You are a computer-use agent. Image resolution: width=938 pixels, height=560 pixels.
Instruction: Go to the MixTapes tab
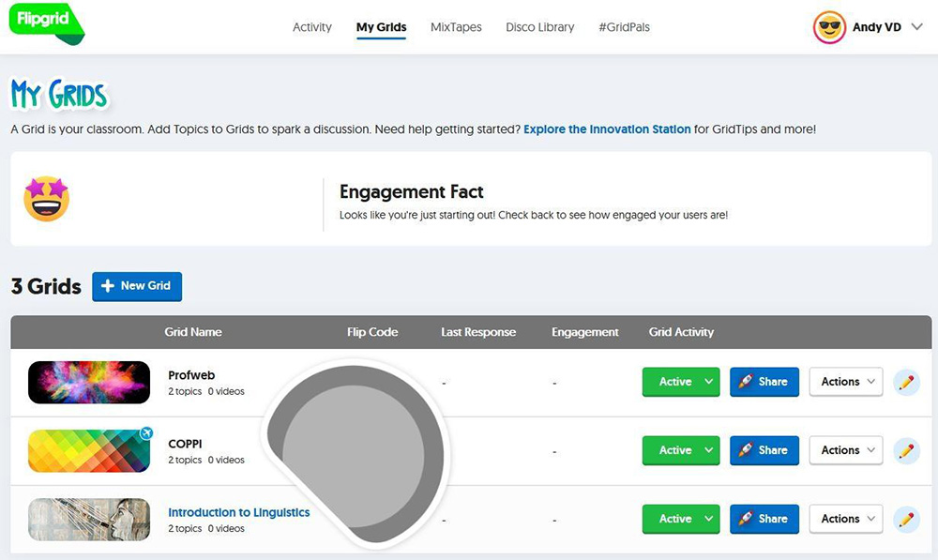[456, 27]
